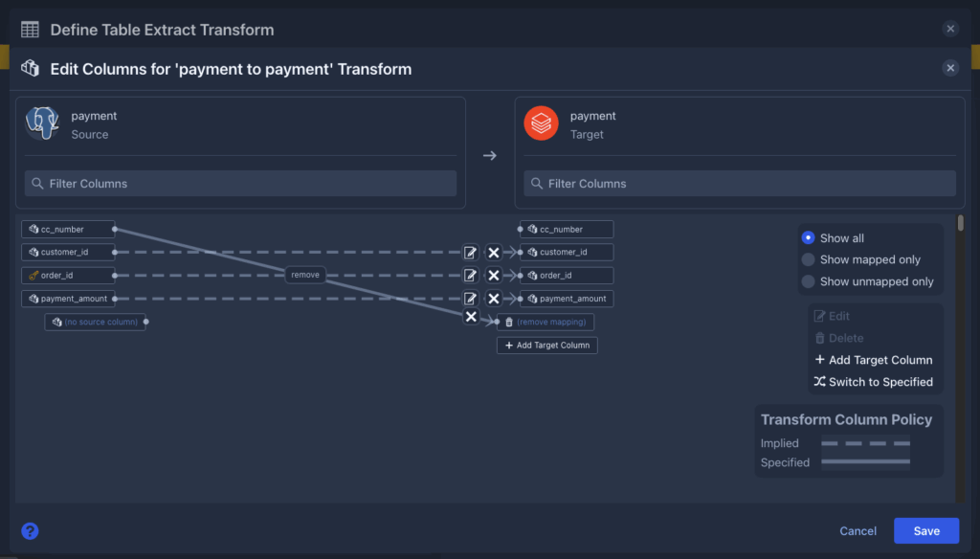Click the search icon in source filter
Image resolution: width=980 pixels, height=559 pixels.
[x=37, y=183]
